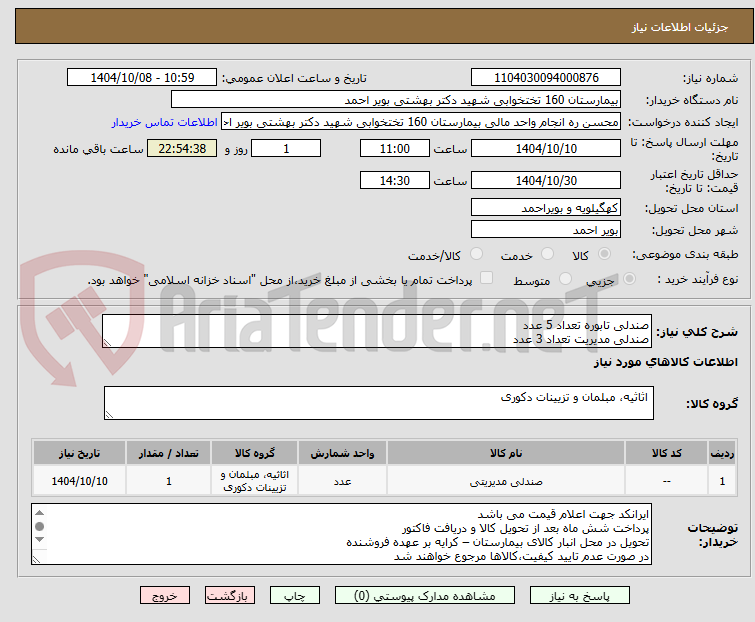
Task: Click the واحد شمارش column header
Action: 342,453
